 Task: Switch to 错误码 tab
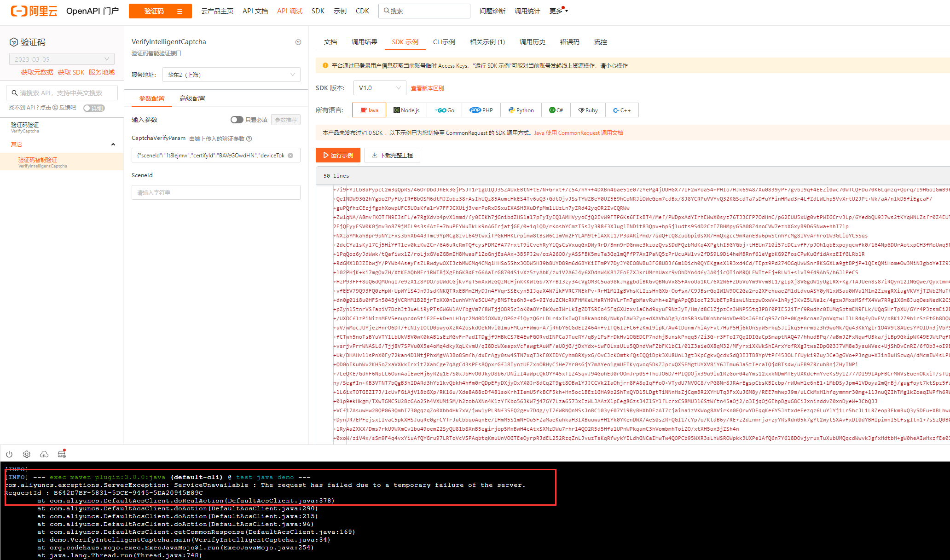click(x=570, y=42)
